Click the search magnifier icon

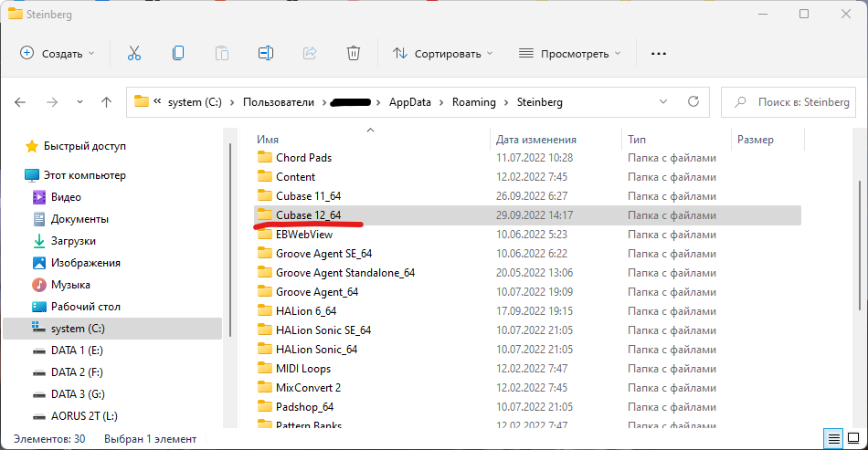[740, 102]
